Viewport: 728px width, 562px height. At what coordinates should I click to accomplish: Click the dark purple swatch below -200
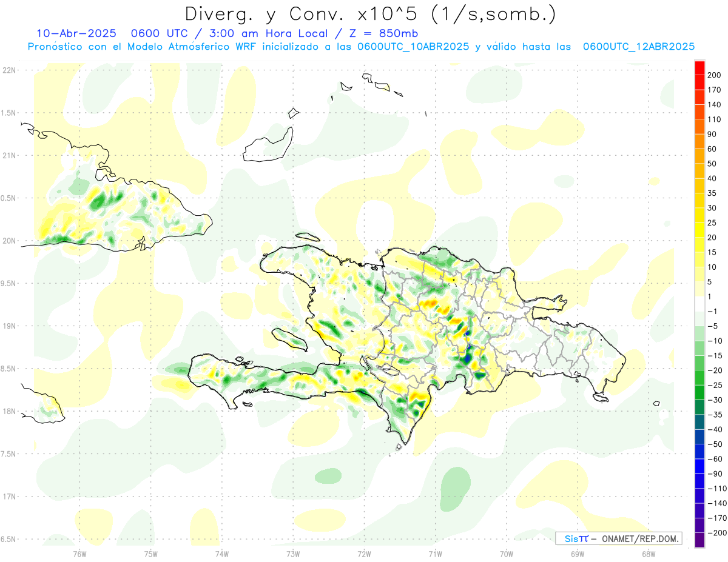pyautogui.click(x=699, y=540)
